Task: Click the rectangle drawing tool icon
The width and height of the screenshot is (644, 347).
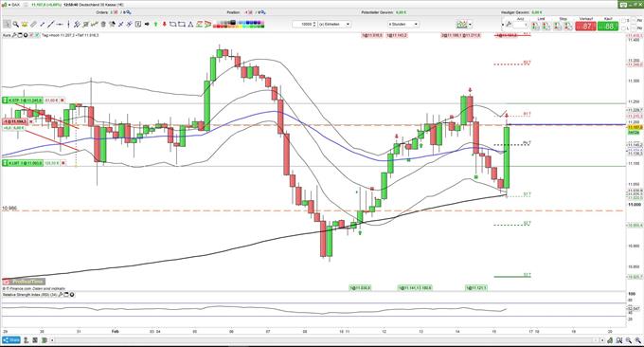Action: (182, 25)
